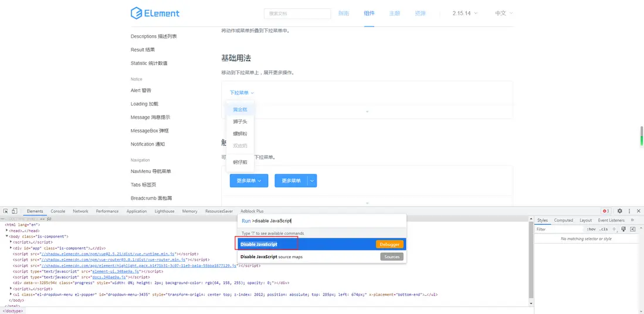Open 组件 in top navigation
Screen dimensions: 644x314
click(x=370, y=13)
